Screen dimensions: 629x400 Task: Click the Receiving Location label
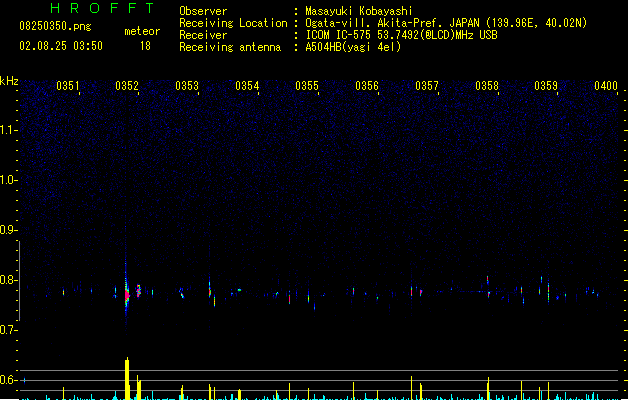[233, 23]
